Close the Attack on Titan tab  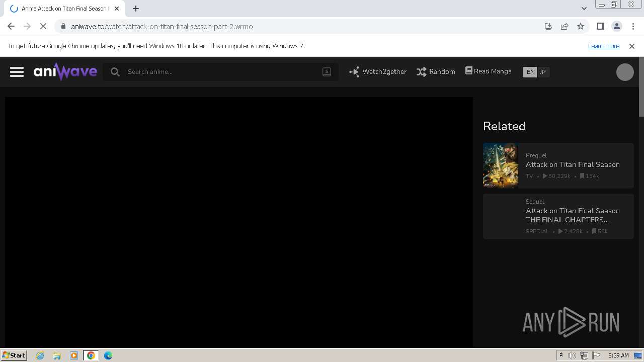116,9
